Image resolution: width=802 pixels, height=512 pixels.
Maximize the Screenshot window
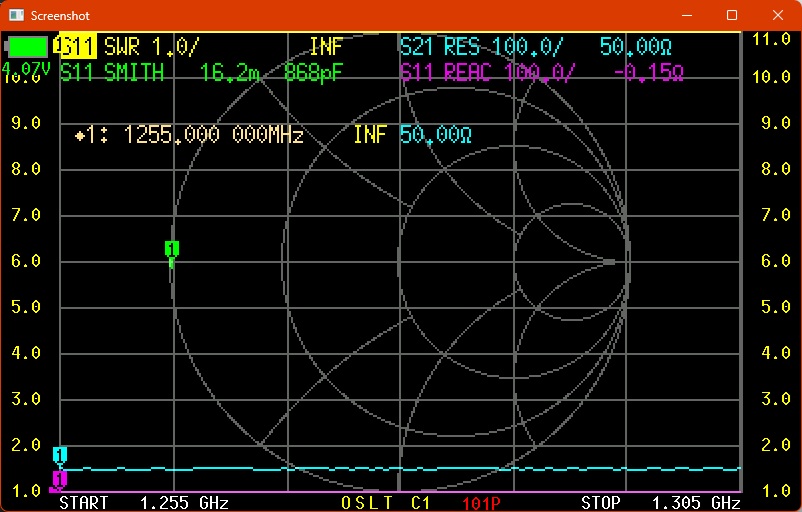[x=732, y=15]
